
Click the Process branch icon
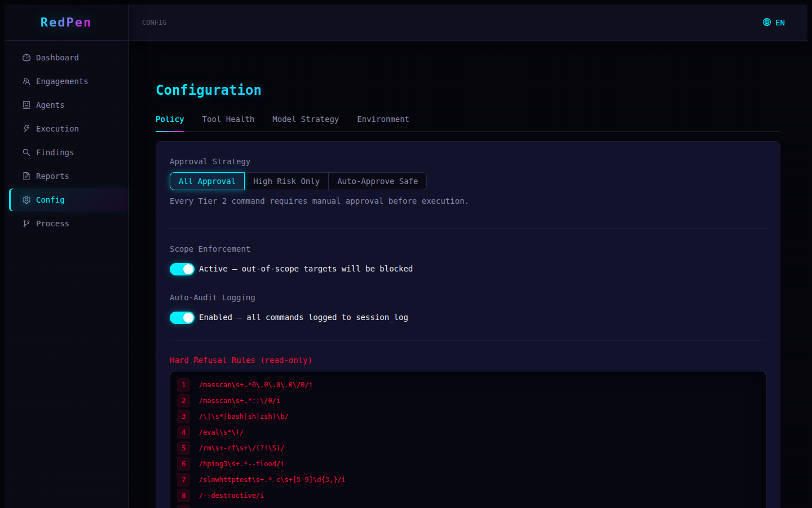(27, 224)
